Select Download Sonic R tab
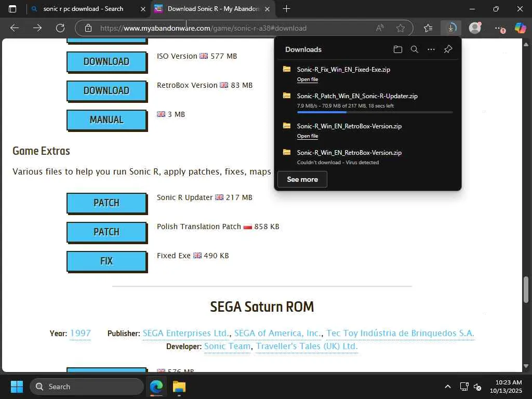The width and height of the screenshot is (532, 399). [213, 9]
